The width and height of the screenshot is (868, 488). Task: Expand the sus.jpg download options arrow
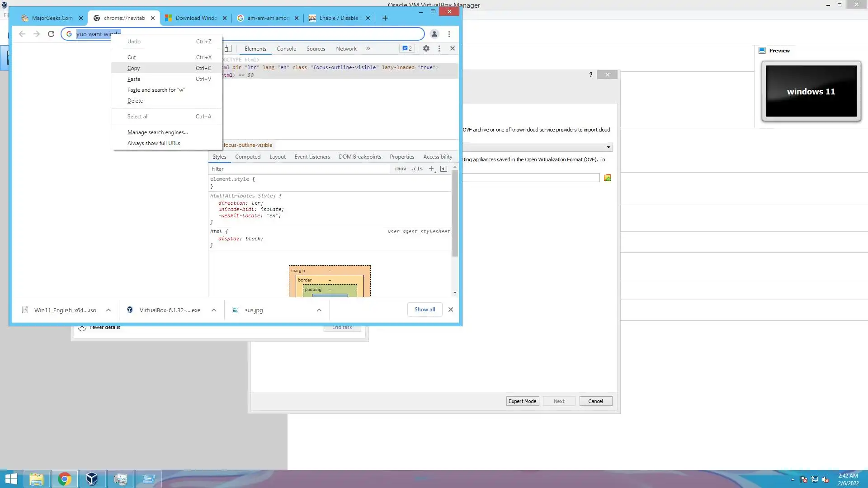coord(319,310)
